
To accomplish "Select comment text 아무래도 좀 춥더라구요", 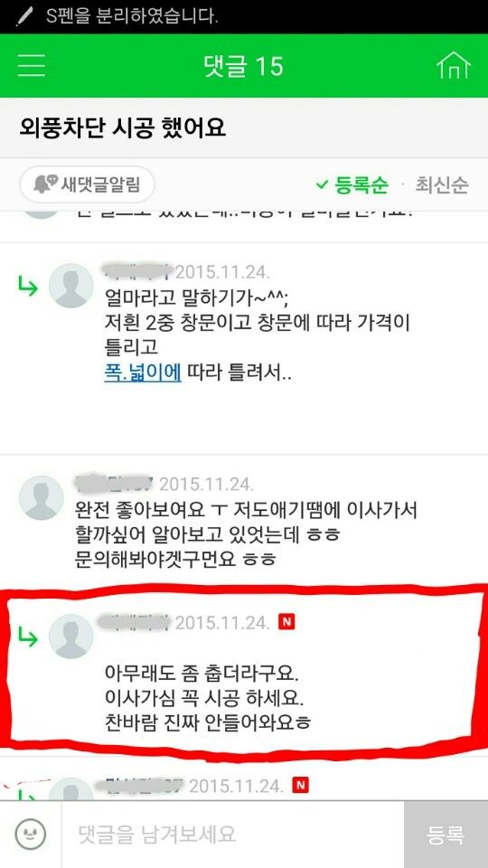I will (x=202, y=675).
